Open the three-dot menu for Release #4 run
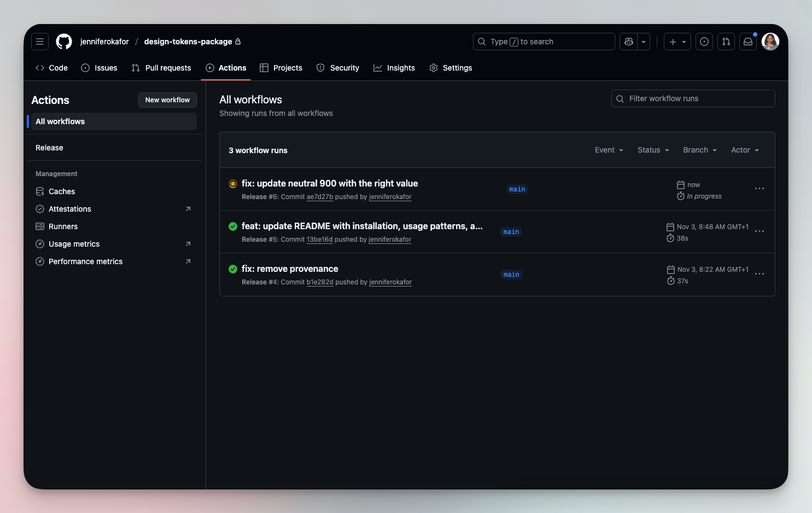 tap(760, 274)
